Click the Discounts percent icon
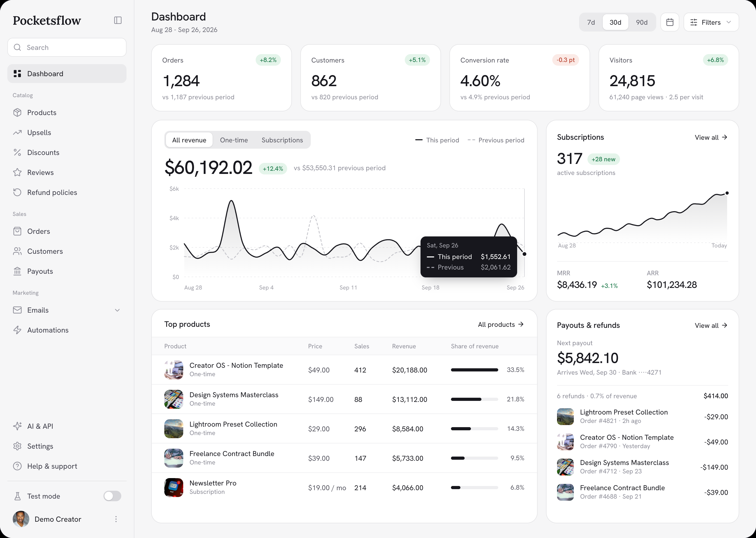Viewport: 756px width, 538px height. [x=17, y=152]
